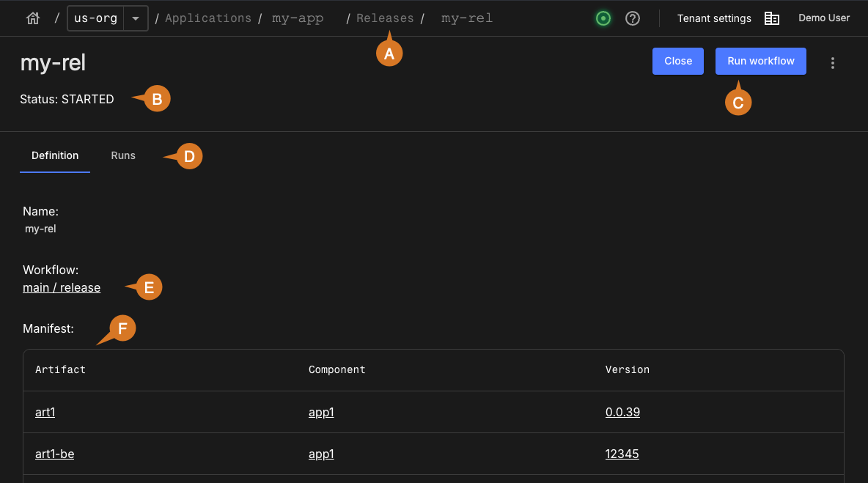Switch to the Definition tab
This screenshot has height=483, width=868.
click(55, 155)
